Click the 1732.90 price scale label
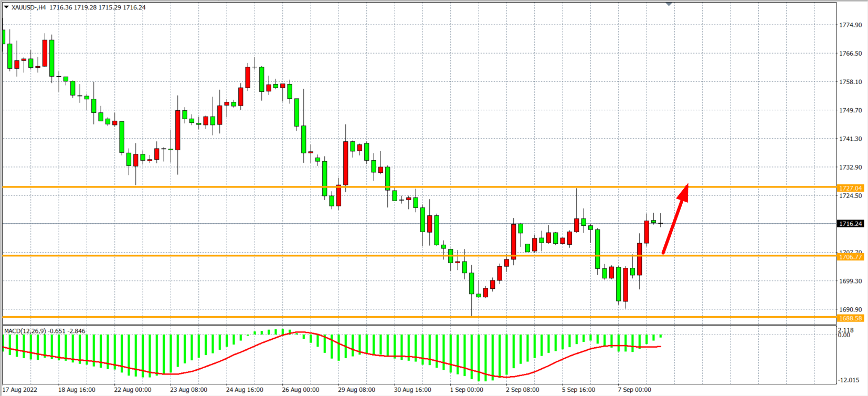Viewport: 868px width, 396px height. point(850,168)
